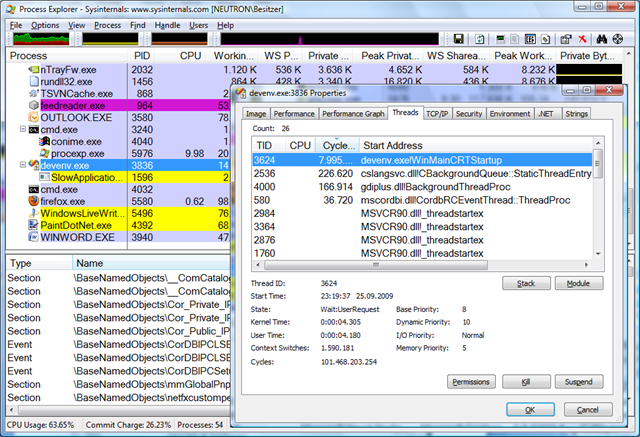Click the binoculars Find icon

(x=602, y=39)
